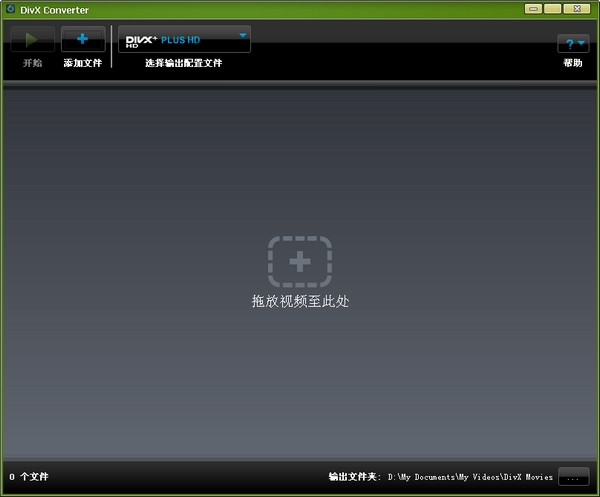The width and height of the screenshot is (600, 497).
Task: Click the 开始 label
Action: pyautogui.click(x=32, y=63)
